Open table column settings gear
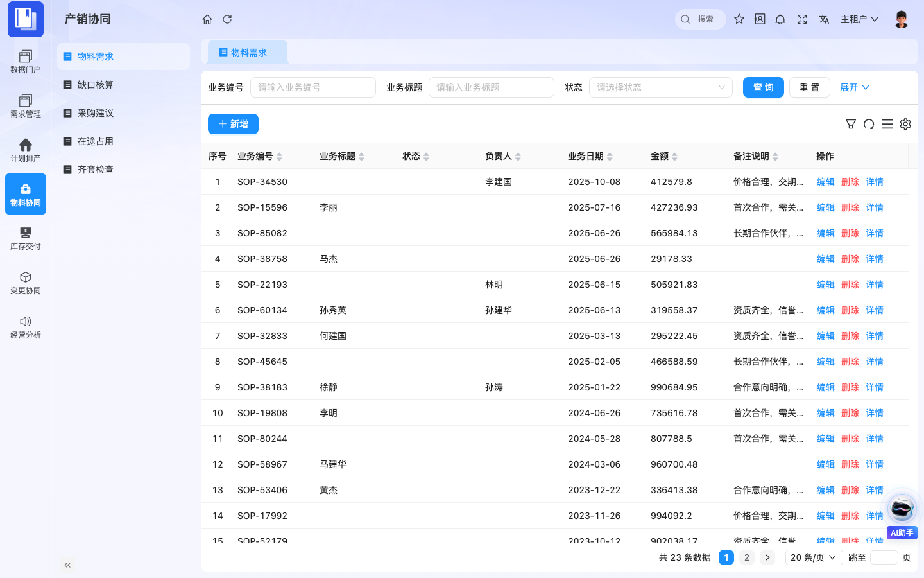 click(905, 124)
